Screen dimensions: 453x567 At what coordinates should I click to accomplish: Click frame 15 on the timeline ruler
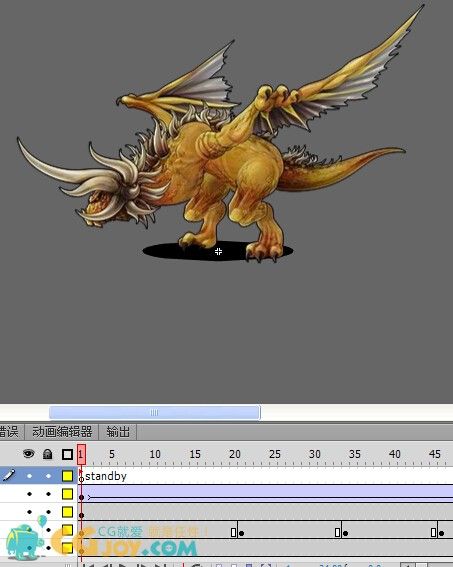(195, 454)
